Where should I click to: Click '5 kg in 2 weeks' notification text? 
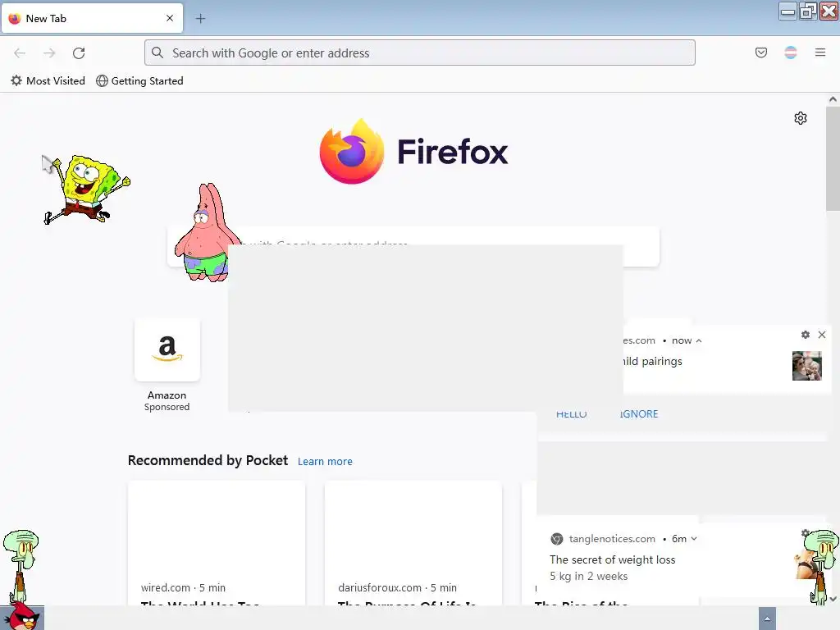(588, 577)
